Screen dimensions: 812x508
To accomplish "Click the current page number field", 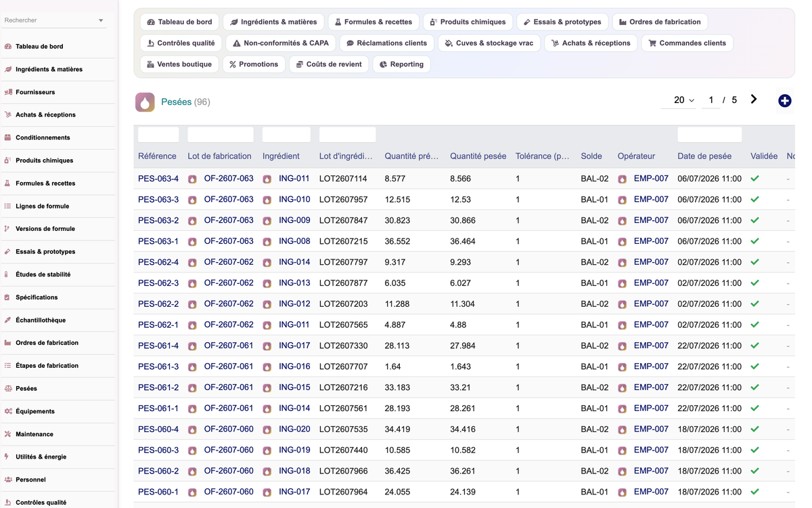I will pyautogui.click(x=710, y=100).
